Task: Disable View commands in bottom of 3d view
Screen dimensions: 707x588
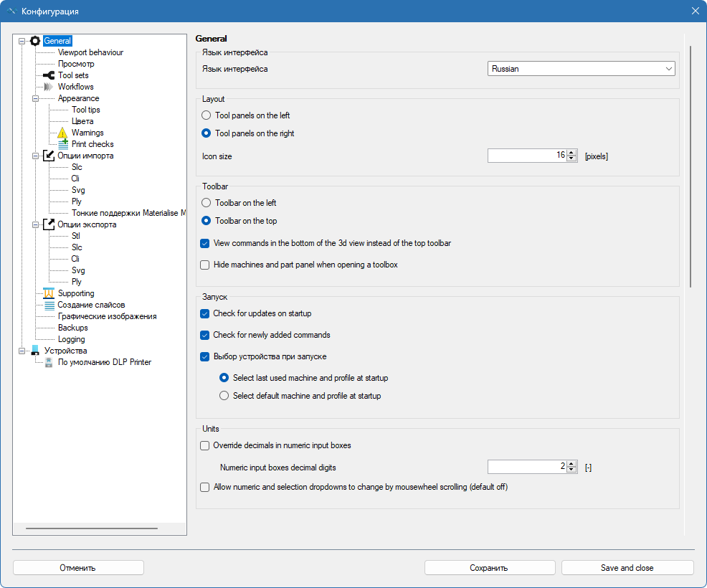Action: pos(204,244)
